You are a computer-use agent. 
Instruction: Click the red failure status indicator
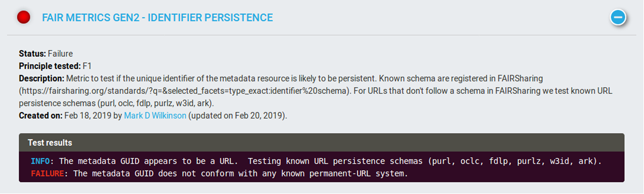coord(24,17)
